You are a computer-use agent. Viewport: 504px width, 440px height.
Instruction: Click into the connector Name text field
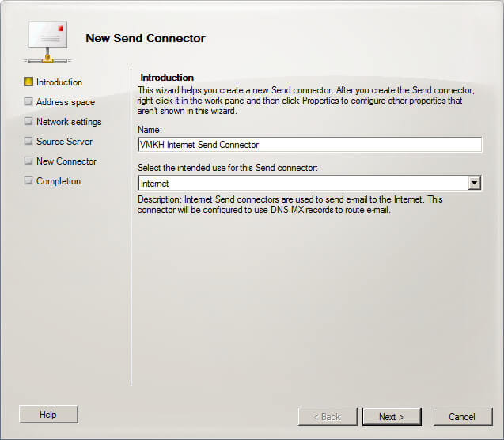309,145
